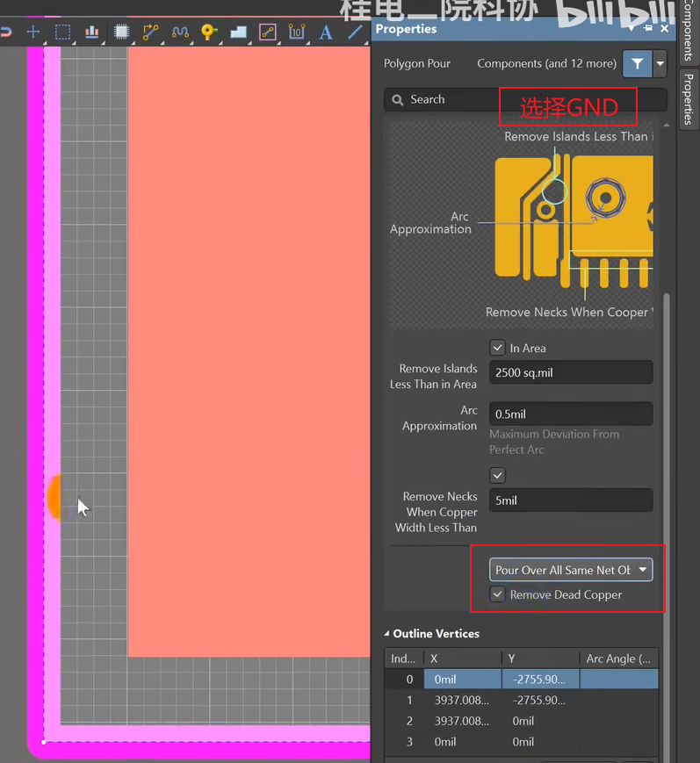This screenshot has height=763, width=700.
Task: Select vertex 3 X value 0mil
Action: [463, 742]
